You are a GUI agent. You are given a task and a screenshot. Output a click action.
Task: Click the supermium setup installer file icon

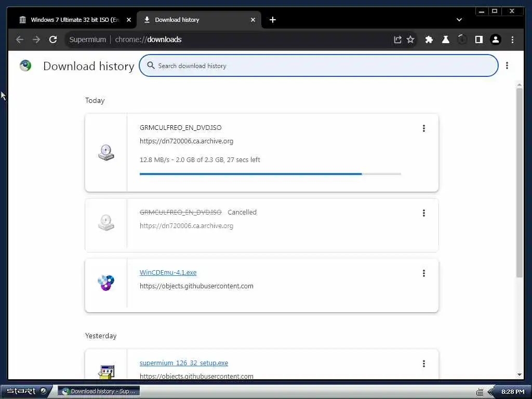(x=106, y=372)
